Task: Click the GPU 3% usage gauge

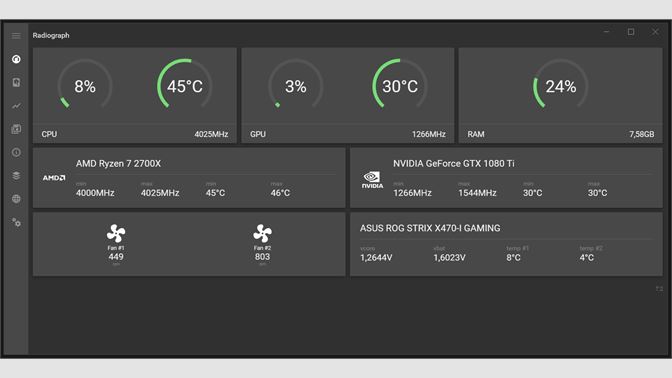Action: click(296, 85)
